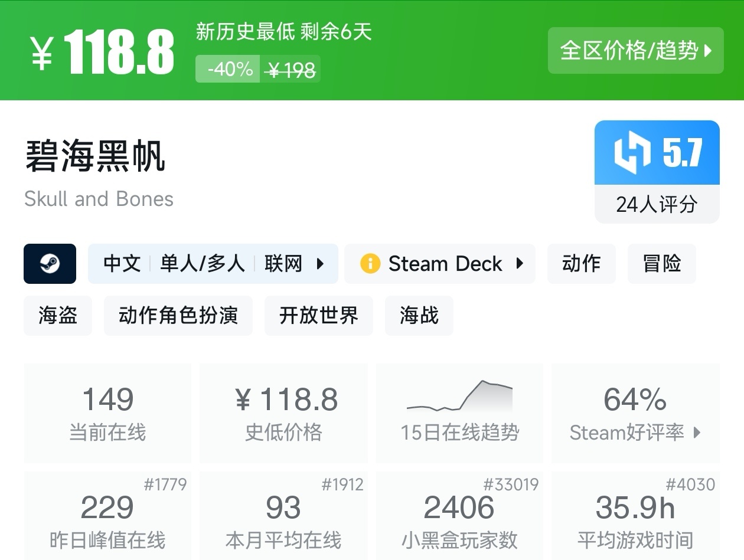Open the 15日在线趋势 chart card
The image size is (744, 560).
click(459, 412)
